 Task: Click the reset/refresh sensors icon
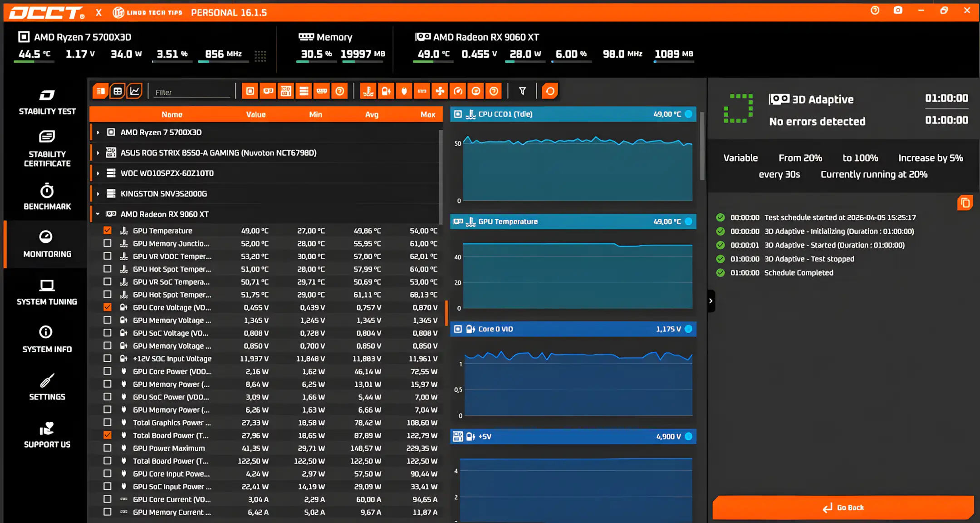(x=550, y=91)
